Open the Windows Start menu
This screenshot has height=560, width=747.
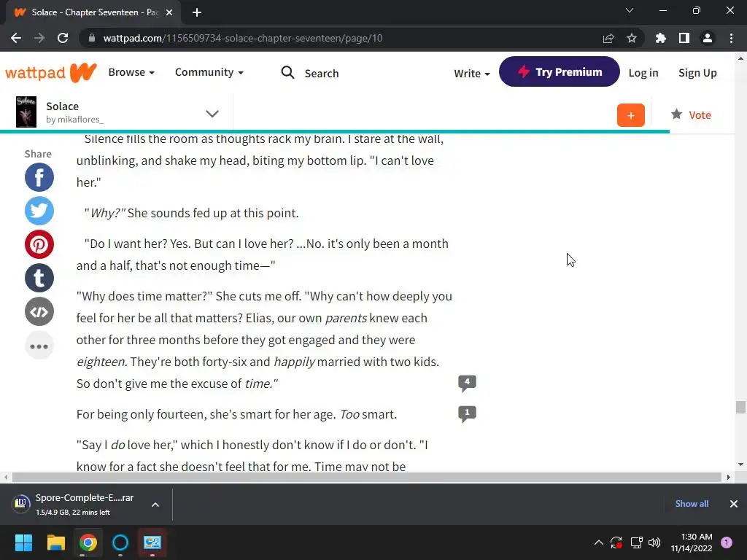pyautogui.click(x=23, y=542)
